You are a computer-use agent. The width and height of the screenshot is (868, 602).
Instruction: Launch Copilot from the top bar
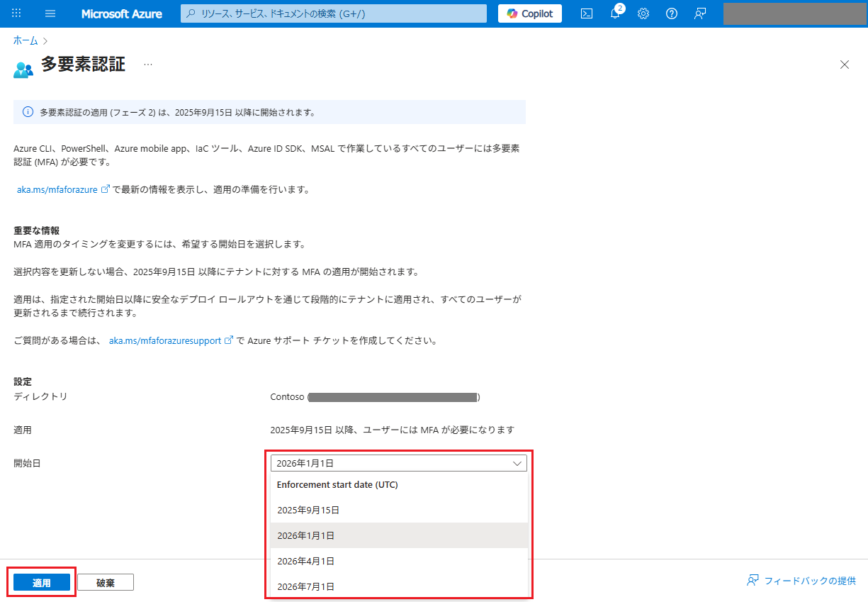[529, 13]
